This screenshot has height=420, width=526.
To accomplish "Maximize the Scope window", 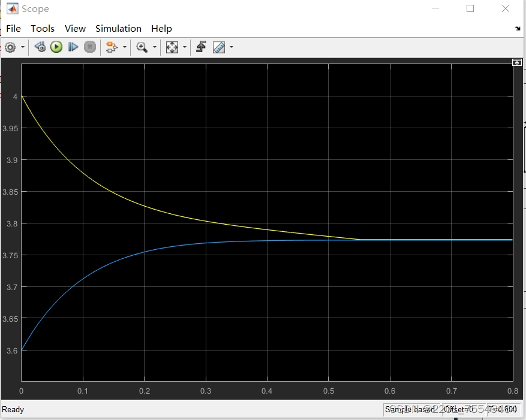I will [470, 8].
